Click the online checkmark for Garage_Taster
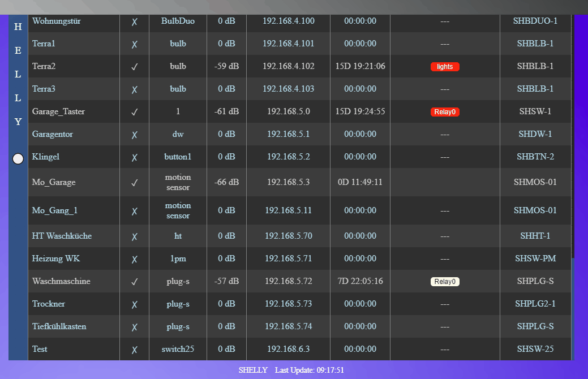588x379 pixels. coord(135,112)
